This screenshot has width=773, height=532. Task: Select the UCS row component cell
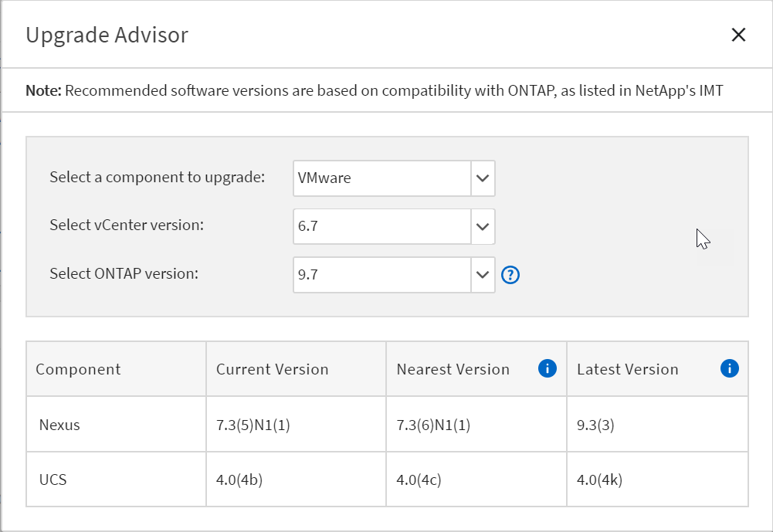(53, 479)
